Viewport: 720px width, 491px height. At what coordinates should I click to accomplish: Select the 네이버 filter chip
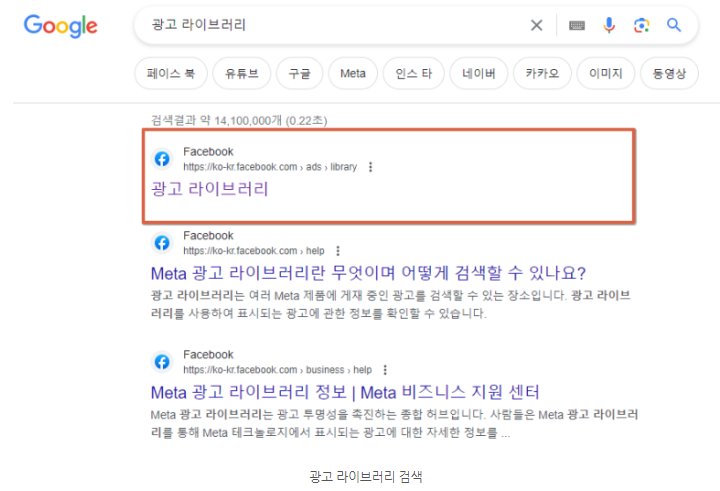(x=479, y=73)
